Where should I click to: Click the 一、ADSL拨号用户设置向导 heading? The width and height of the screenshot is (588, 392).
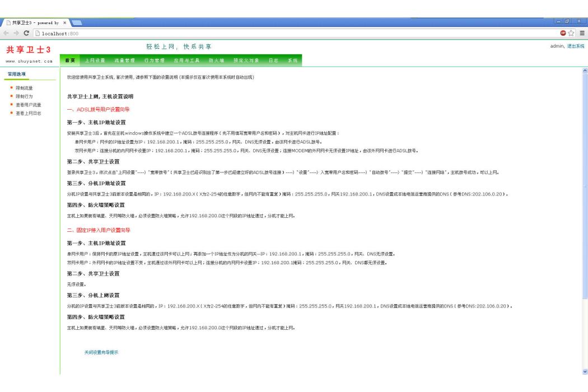(98, 110)
